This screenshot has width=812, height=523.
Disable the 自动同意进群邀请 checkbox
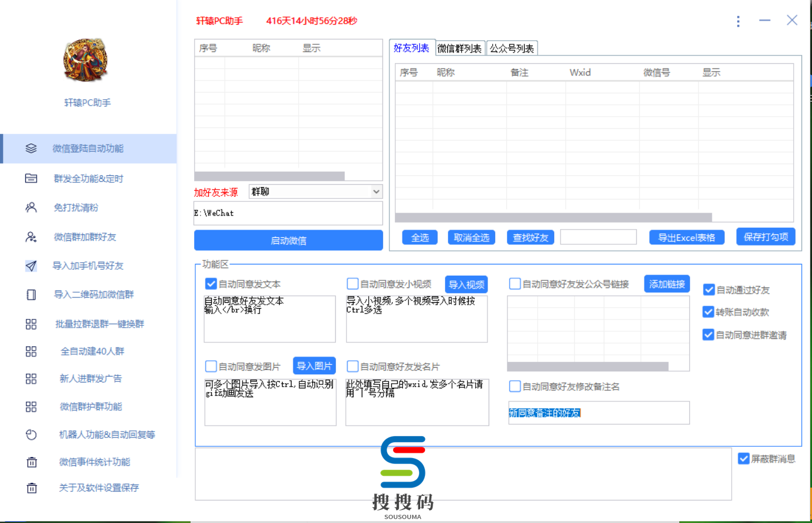[709, 335]
